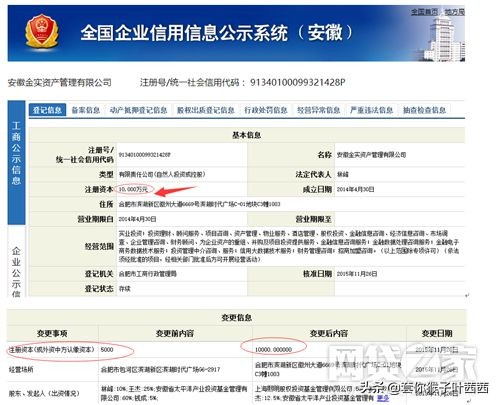This screenshot has height=405, width=500.
Task: Click the before-change value 5000
Action: 107,350
